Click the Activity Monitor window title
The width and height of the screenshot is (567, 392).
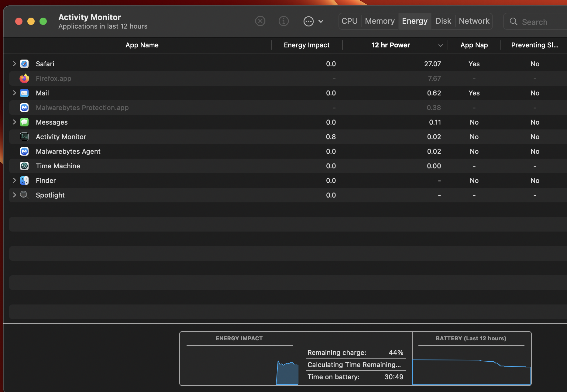click(x=90, y=17)
